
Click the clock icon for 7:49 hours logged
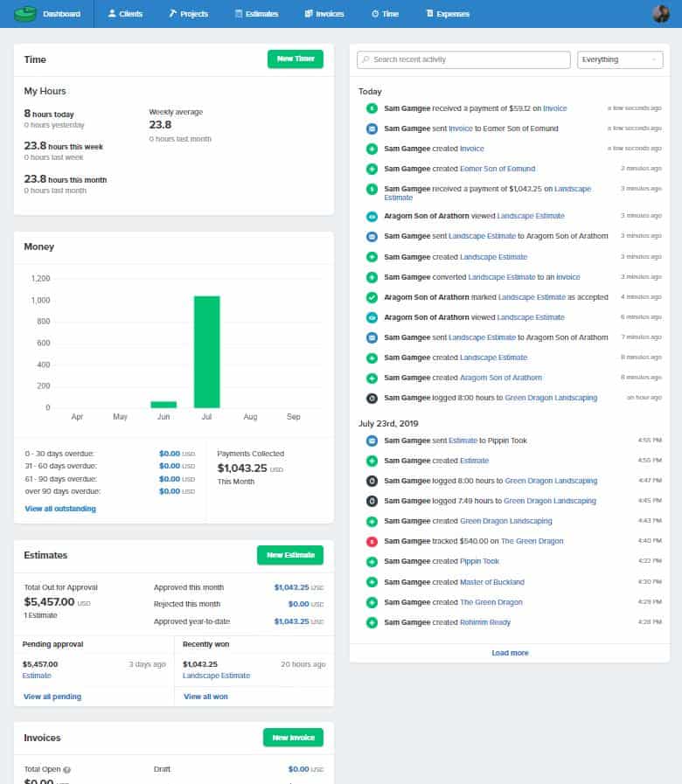click(x=372, y=501)
